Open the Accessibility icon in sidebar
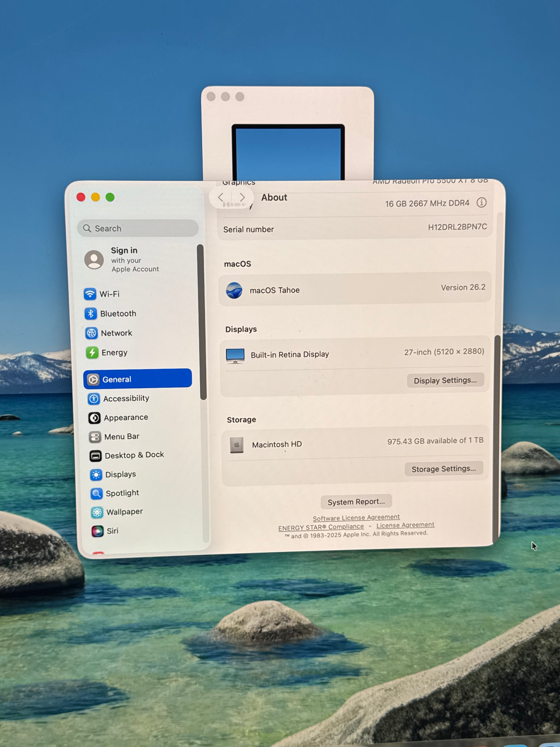Screen dimensions: 560x747 click(94, 399)
